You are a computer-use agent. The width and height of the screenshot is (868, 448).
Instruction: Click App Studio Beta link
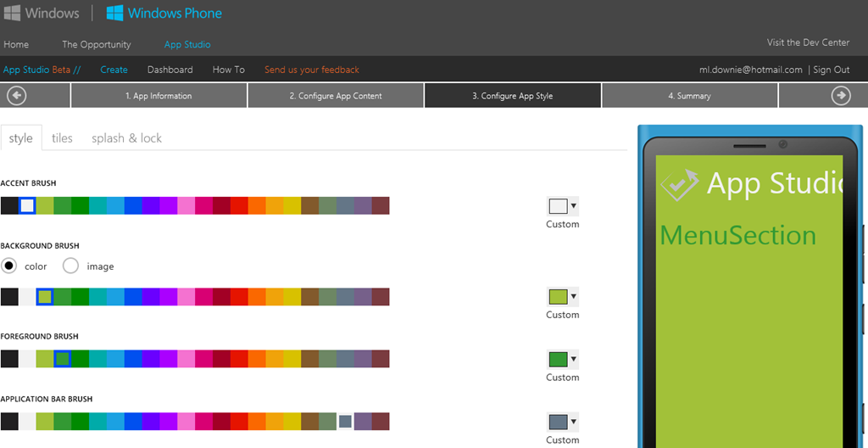42,70
